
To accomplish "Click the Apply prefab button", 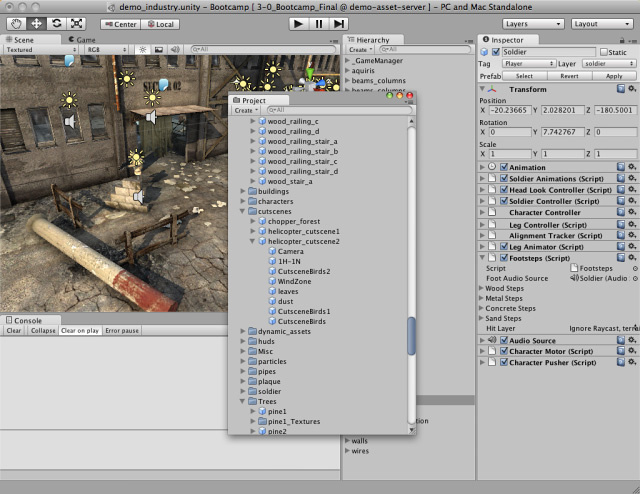I will point(614,75).
